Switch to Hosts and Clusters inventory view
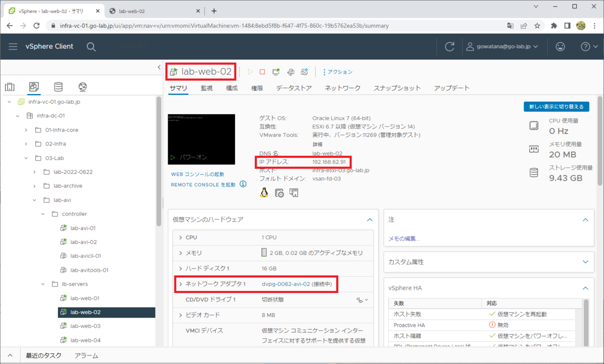The height and width of the screenshot is (364, 604). pos(10,87)
